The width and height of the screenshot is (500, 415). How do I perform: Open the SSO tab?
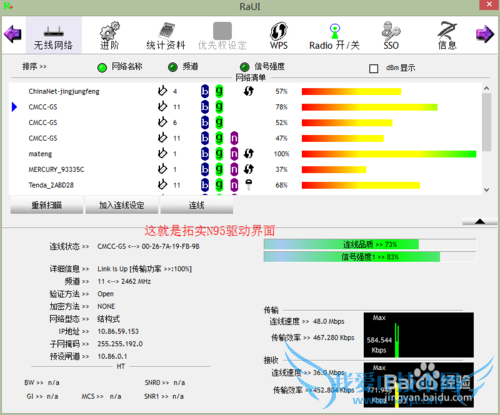tap(391, 35)
